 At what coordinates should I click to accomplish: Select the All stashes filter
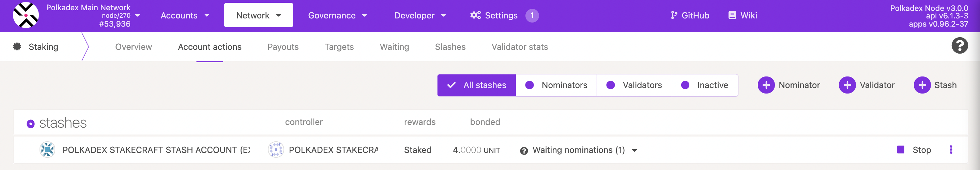coord(476,85)
